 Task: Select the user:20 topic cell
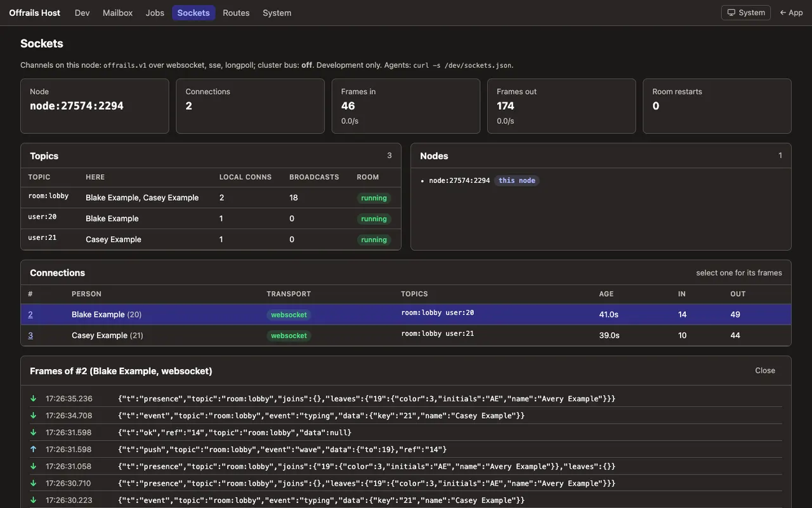[x=43, y=217]
